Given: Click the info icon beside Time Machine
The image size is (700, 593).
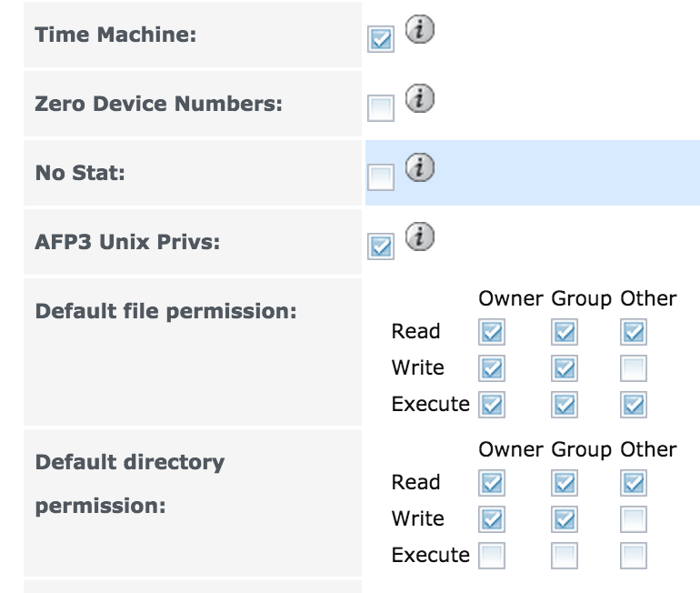Looking at the screenshot, I should point(419,31).
